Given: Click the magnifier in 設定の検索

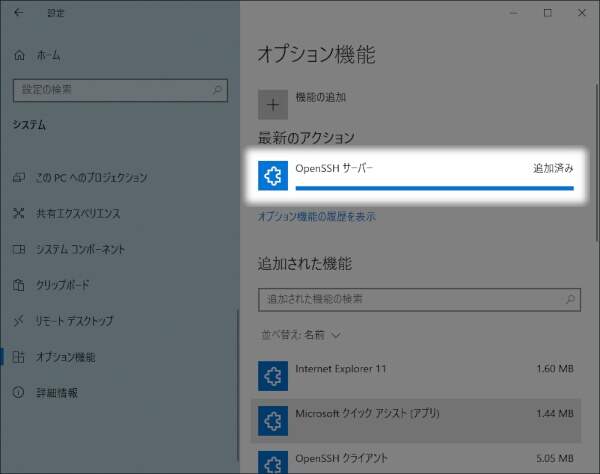Looking at the screenshot, I should click(x=217, y=90).
